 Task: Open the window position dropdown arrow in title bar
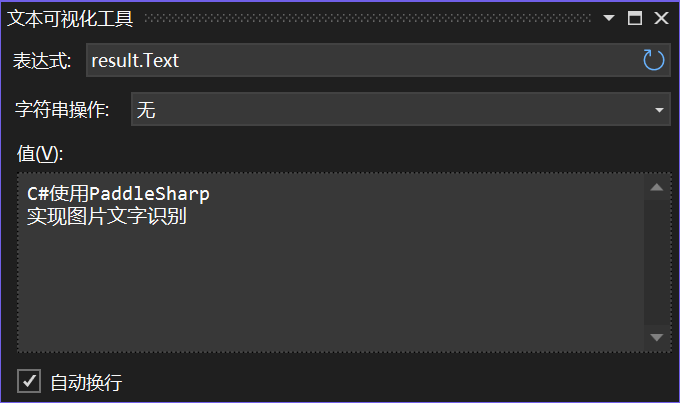[x=609, y=18]
